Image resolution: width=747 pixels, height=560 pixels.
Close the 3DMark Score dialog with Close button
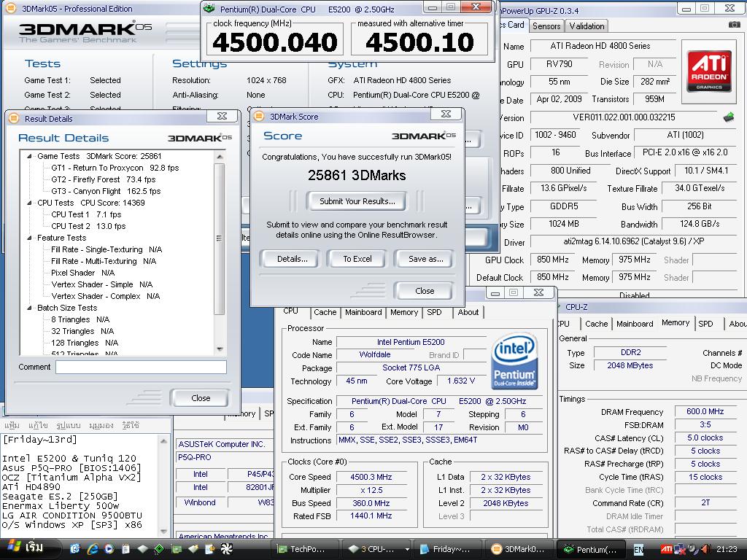tap(425, 291)
